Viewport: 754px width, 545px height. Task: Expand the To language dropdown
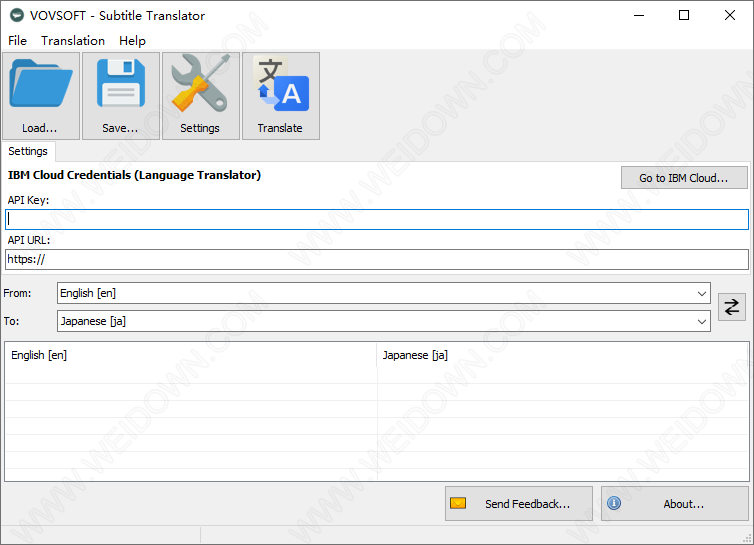tap(702, 321)
